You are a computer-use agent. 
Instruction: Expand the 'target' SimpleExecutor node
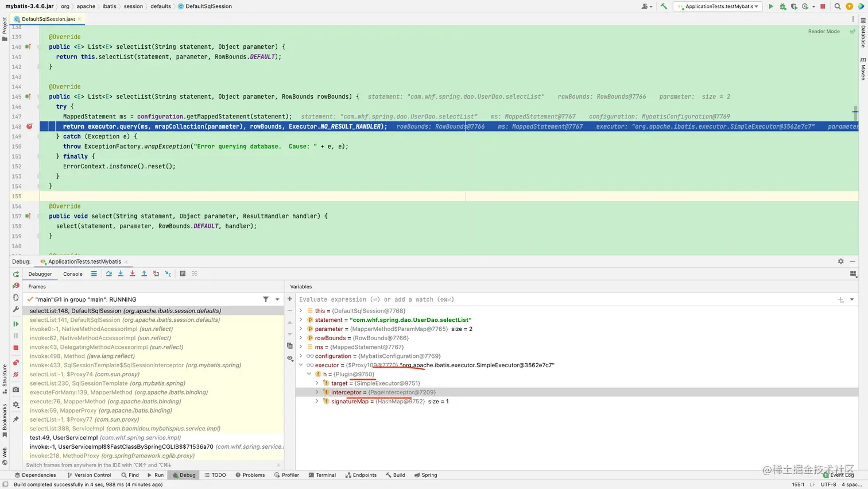317,383
